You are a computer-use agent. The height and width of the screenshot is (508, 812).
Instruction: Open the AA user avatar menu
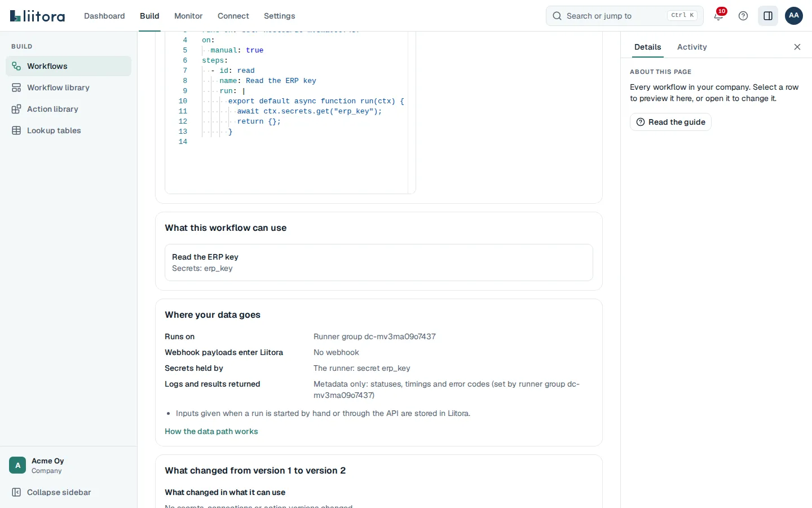[x=794, y=16]
